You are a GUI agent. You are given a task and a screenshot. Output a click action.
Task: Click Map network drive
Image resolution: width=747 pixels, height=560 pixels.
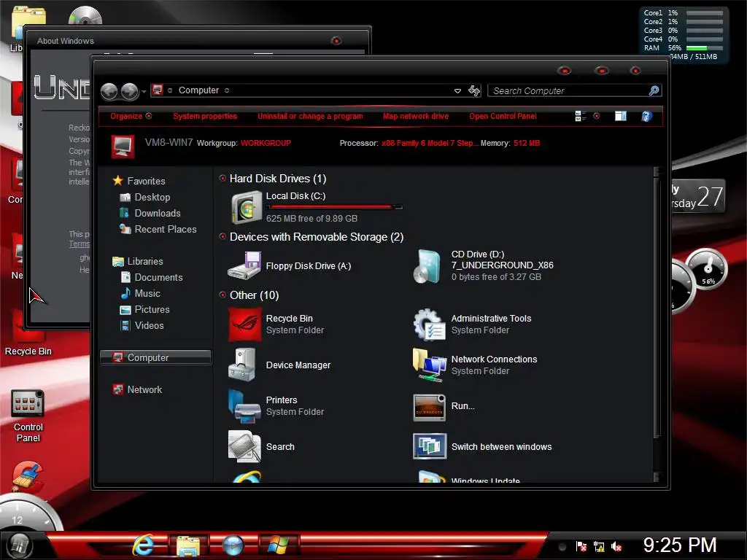pyautogui.click(x=416, y=116)
